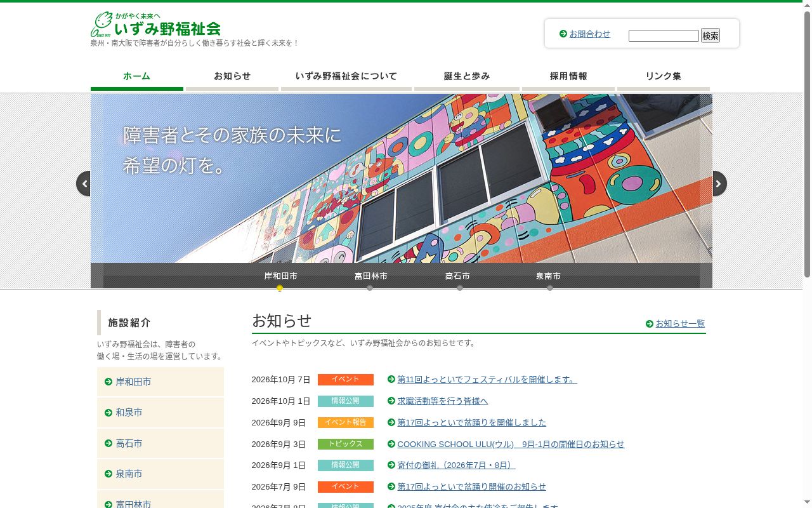This screenshot has width=812, height=508.
Task: Click the 高石市 label in slider caption bar
Action: click(x=457, y=276)
